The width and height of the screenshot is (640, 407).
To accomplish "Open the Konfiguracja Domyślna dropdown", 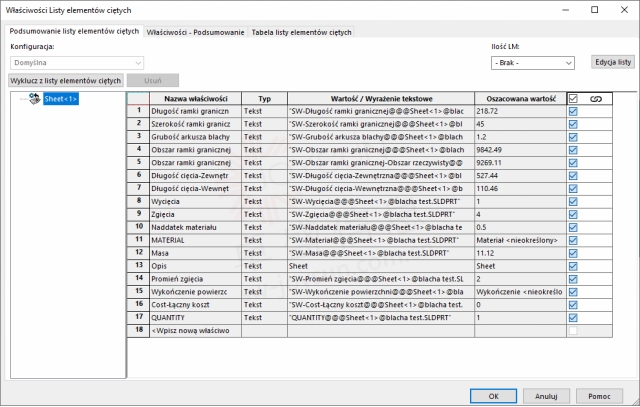I will point(77,63).
